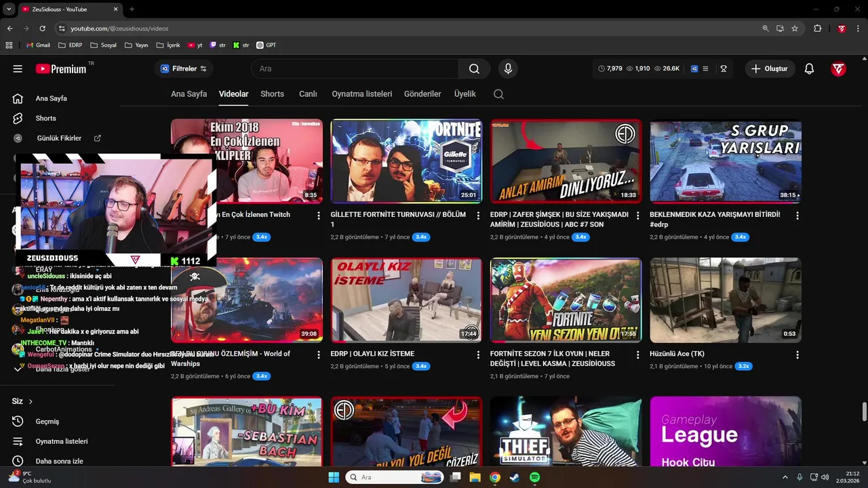Expand the Siz section chevron
The width and height of the screenshot is (868, 488).
(x=31, y=401)
